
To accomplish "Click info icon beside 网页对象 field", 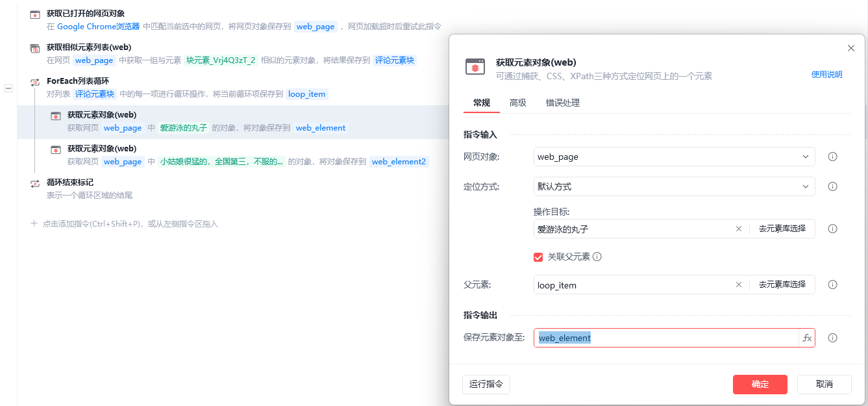I will click(833, 157).
